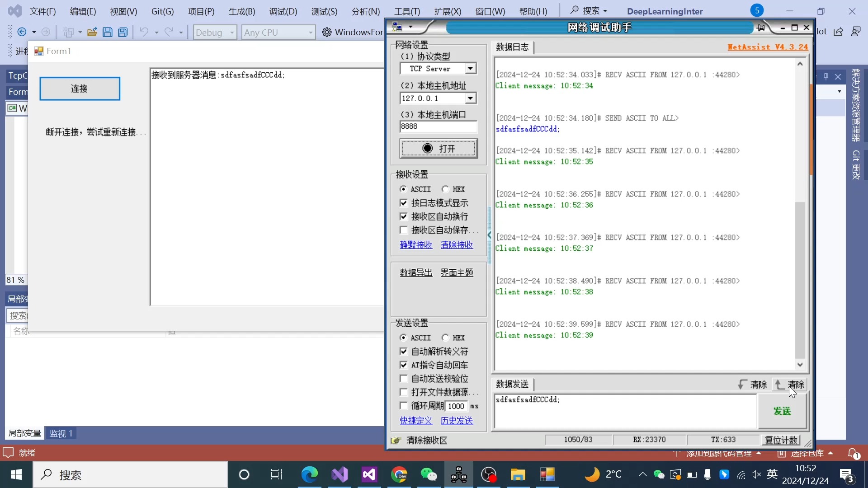Click the Task View icon in taskbar
The width and height of the screenshot is (868, 488).
(276, 474)
